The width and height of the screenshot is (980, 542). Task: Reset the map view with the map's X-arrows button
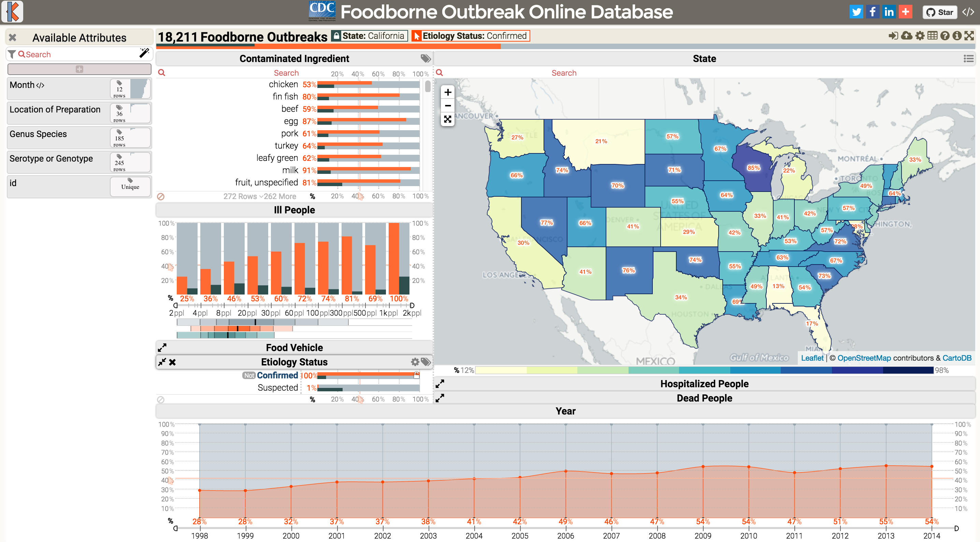[448, 119]
